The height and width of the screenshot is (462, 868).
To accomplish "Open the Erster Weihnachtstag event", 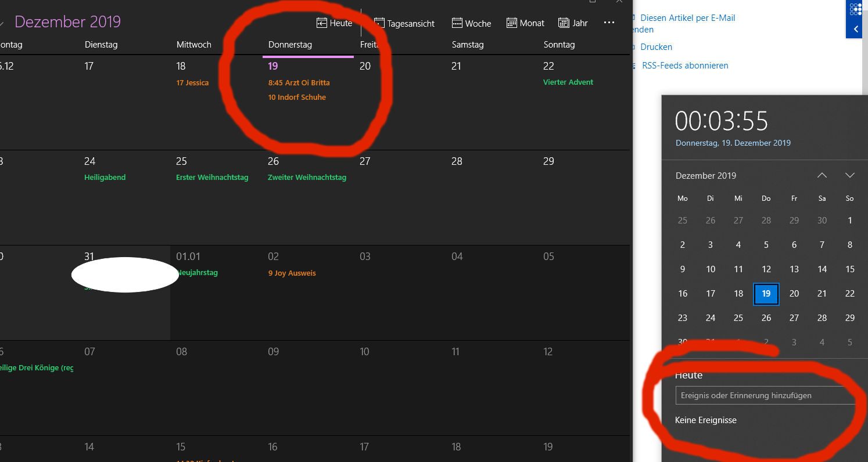I will (x=212, y=177).
